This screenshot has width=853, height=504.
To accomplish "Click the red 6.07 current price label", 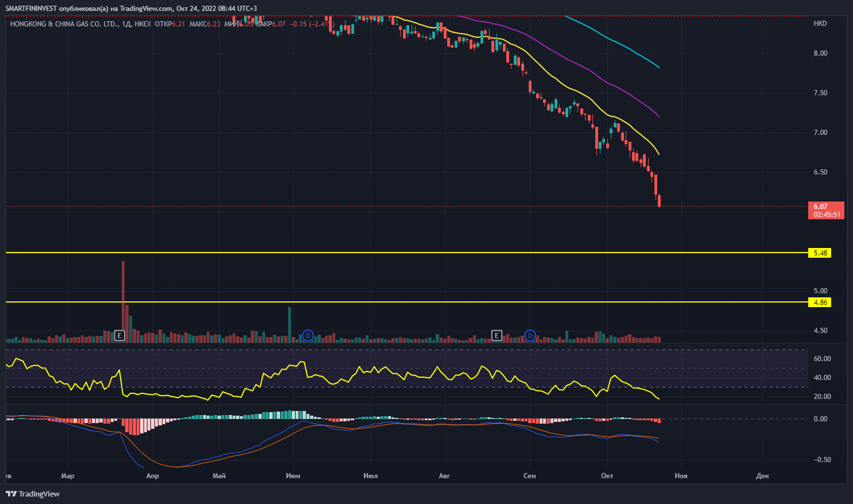I will 826,210.
